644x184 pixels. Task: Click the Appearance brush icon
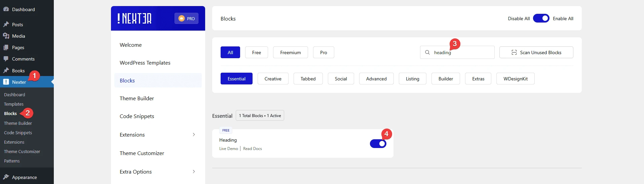tap(6, 177)
